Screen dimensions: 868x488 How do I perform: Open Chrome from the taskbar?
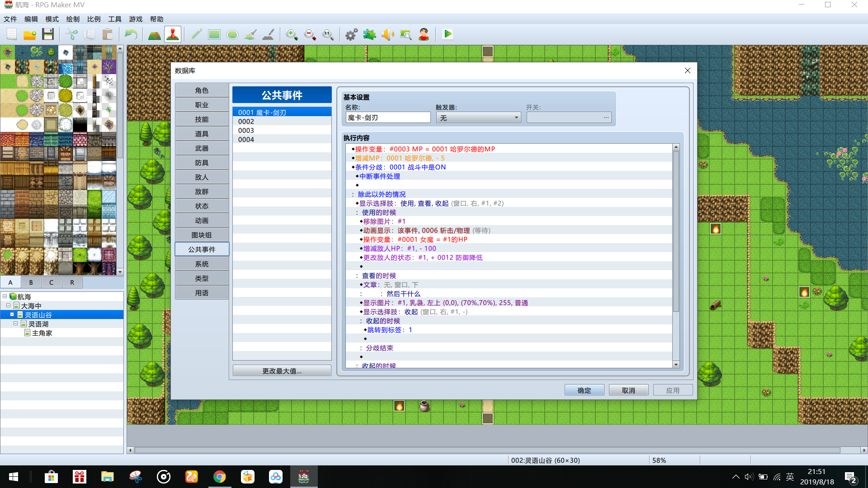click(x=220, y=477)
